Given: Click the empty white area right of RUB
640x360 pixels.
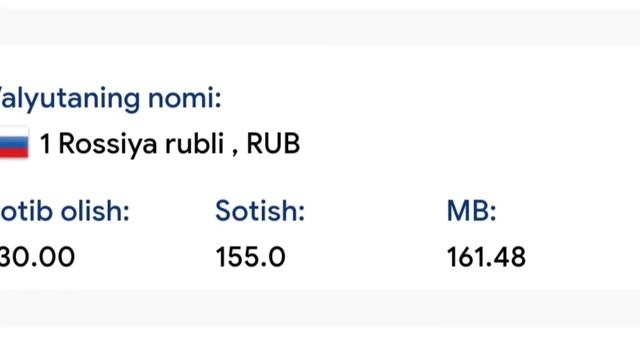Looking at the screenshot, I should pyautogui.click(x=469, y=144).
